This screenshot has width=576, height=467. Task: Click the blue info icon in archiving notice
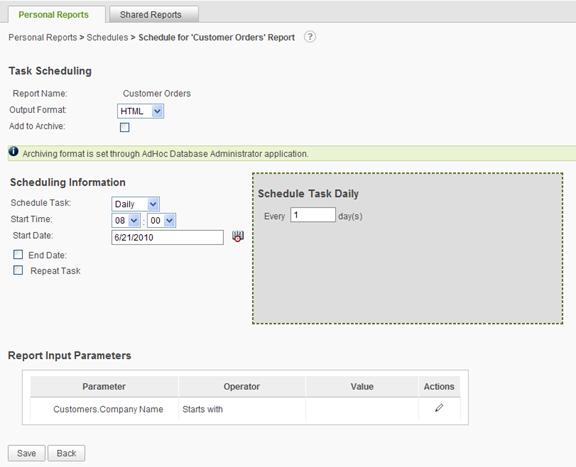(x=14, y=151)
